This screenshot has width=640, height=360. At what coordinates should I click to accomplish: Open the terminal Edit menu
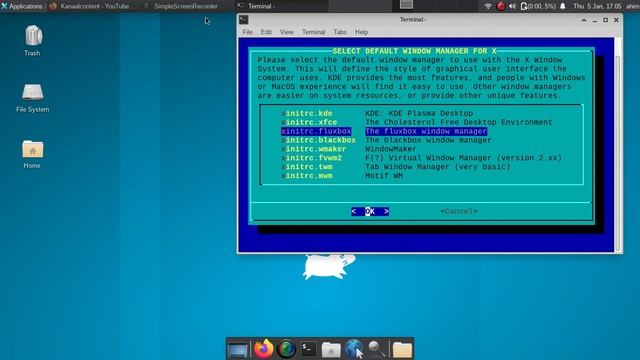coord(266,32)
